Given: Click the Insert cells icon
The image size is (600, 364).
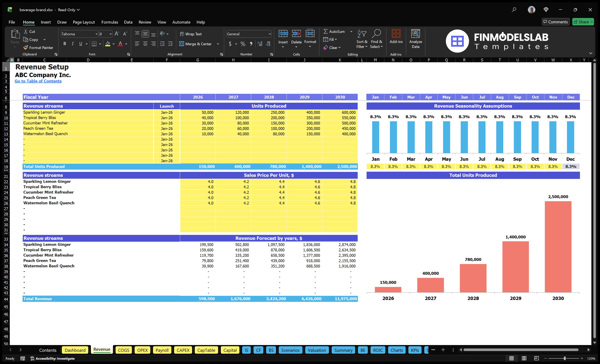Looking at the screenshot, I should [x=283, y=34].
